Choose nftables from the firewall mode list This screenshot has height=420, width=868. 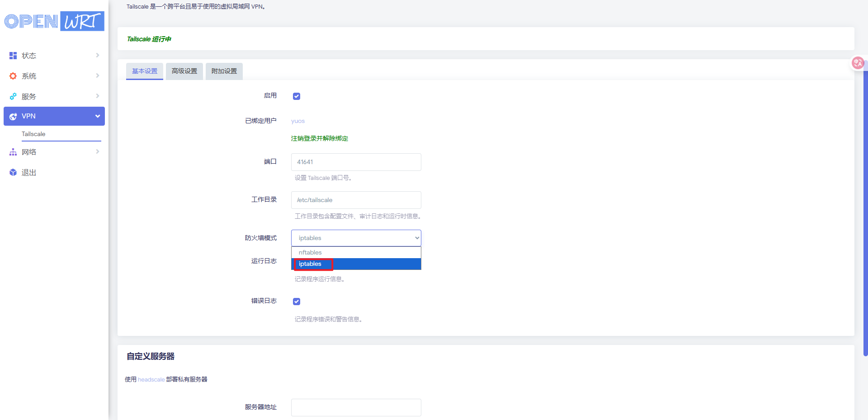click(x=310, y=253)
